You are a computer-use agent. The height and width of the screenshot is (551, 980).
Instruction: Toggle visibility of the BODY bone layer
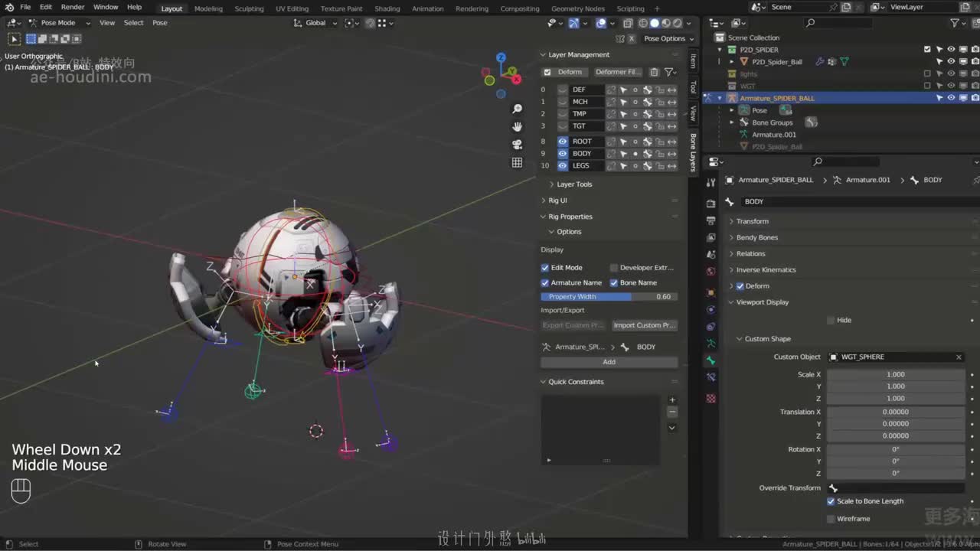coord(563,154)
